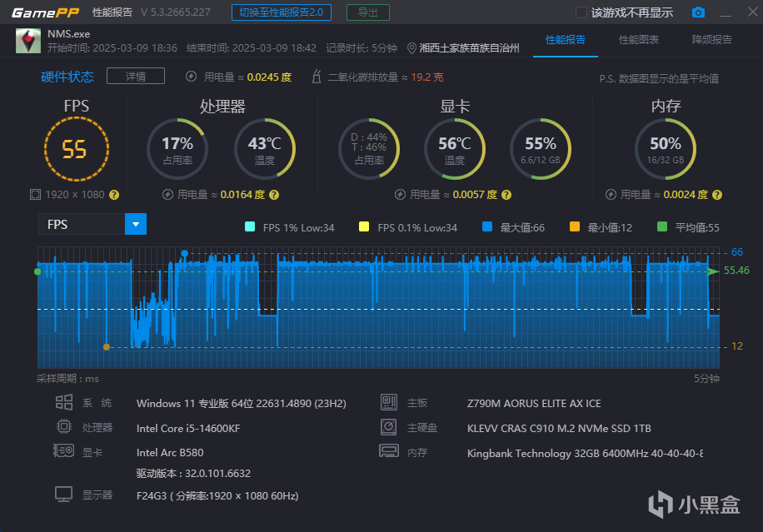Image resolution: width=763 pixels, height=532 pixels.
Task: Check the 该游戏不再显示 checkbox
Action: 581,12
